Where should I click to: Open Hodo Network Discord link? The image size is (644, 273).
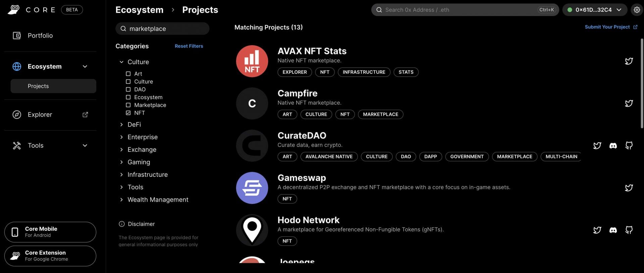(x=613, y=230)
